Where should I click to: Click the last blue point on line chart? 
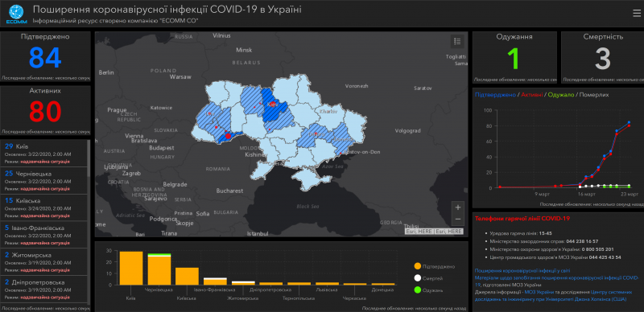629,122
